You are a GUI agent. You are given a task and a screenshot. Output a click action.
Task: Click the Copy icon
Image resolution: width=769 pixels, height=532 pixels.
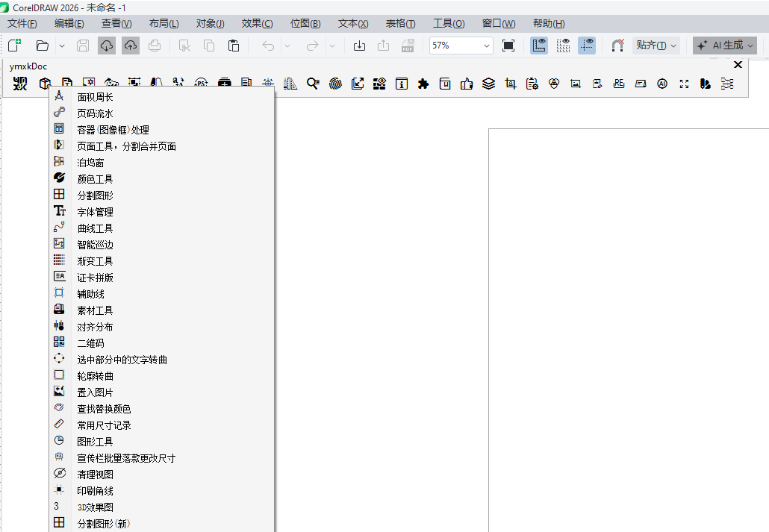tap(209, 46)
